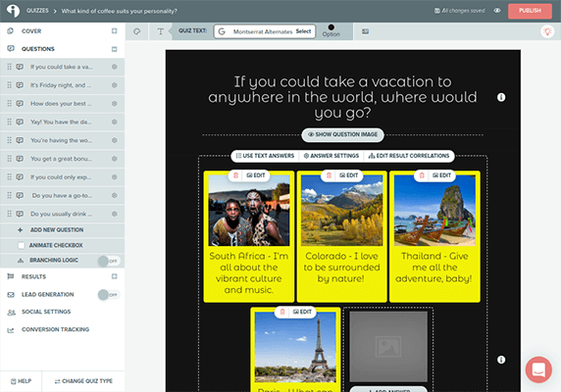
Task: Switch to Use Text Answers
Action: tap(265, 156)
